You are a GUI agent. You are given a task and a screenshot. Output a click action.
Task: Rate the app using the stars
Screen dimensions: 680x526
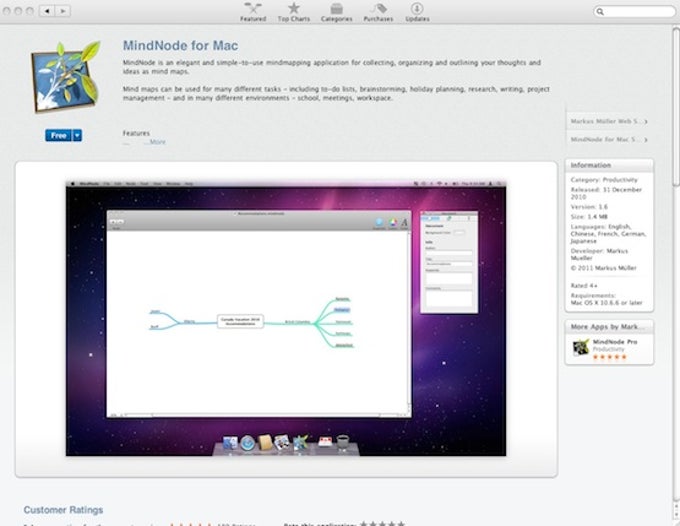382,523
